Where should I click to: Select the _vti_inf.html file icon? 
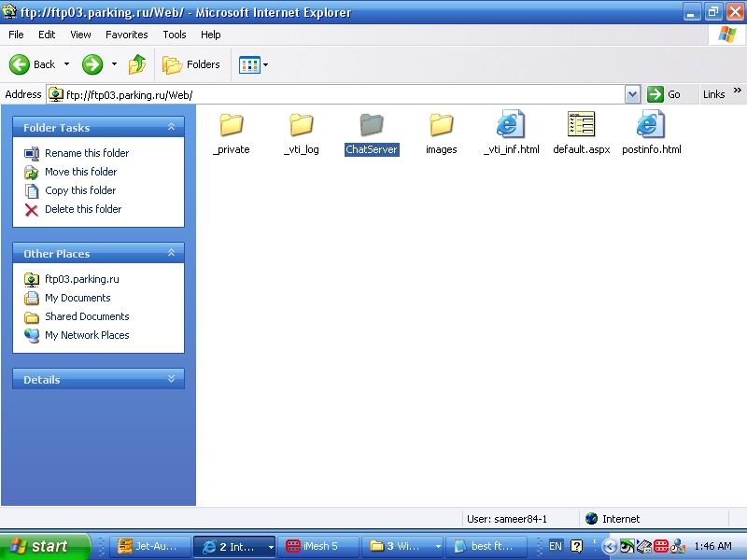pos(511,124)
